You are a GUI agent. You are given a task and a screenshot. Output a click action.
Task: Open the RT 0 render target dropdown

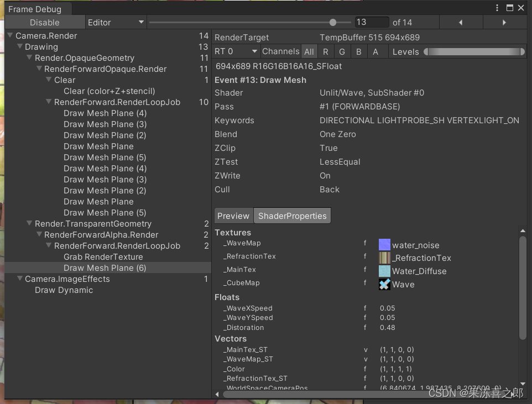pyautogui.click(x=236, y=51)
